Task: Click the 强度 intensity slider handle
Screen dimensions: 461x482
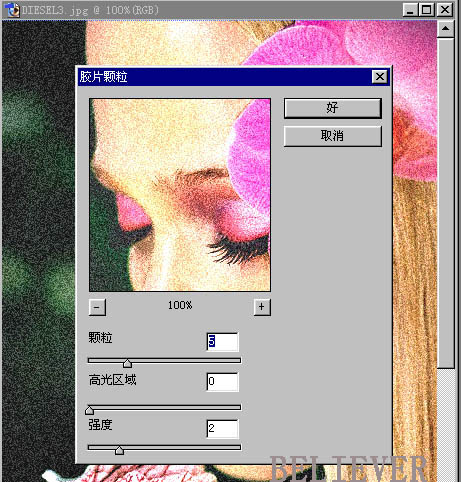Action: tap(119, 450)
